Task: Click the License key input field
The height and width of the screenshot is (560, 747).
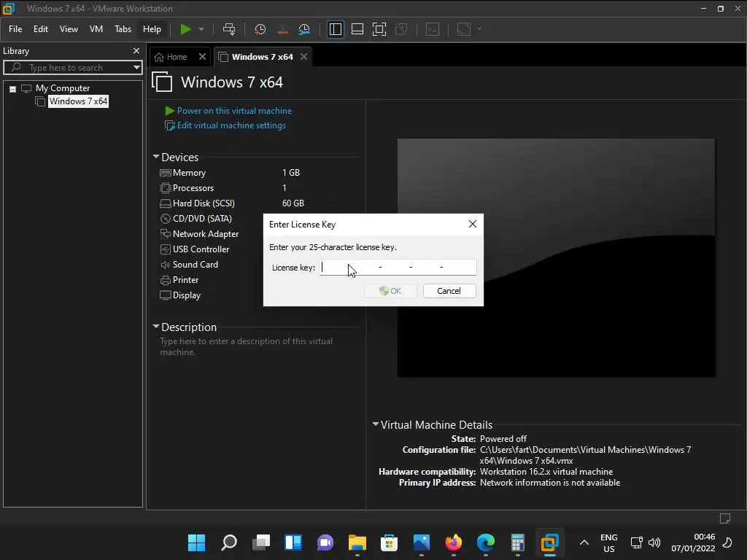Action: [x=398, y=267]
